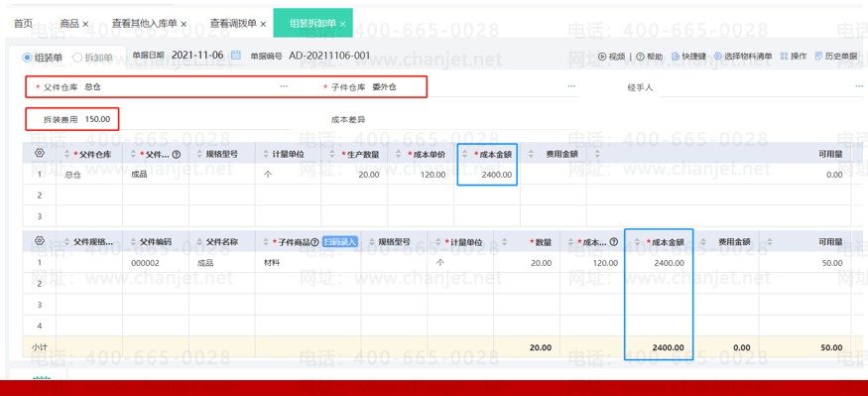Sort the upper table by 生产数量 column
Image resolution: width=868 pixels, height=396 pixels.
(332, 155)
